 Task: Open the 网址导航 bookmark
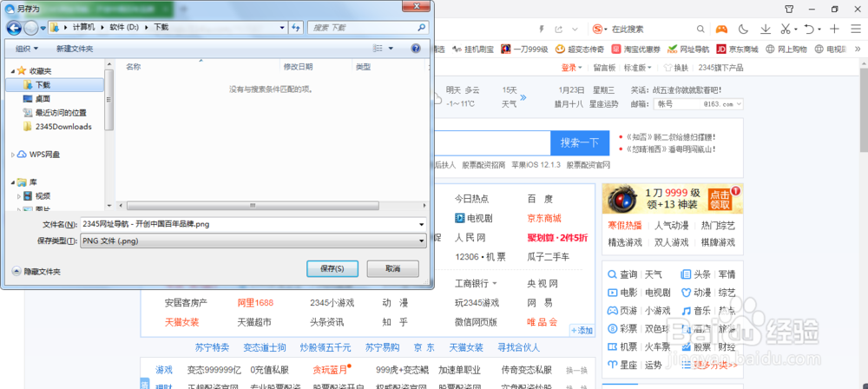[688, 49]
